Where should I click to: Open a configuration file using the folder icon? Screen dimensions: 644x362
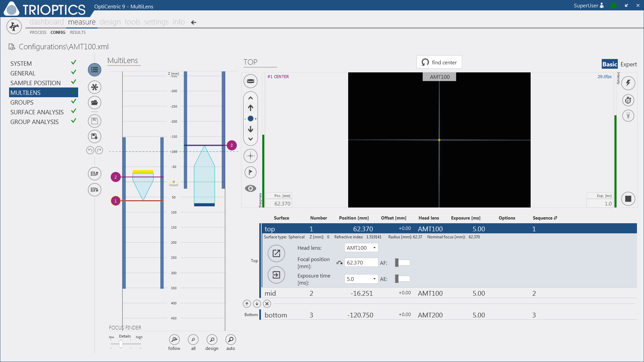(94, 103)
